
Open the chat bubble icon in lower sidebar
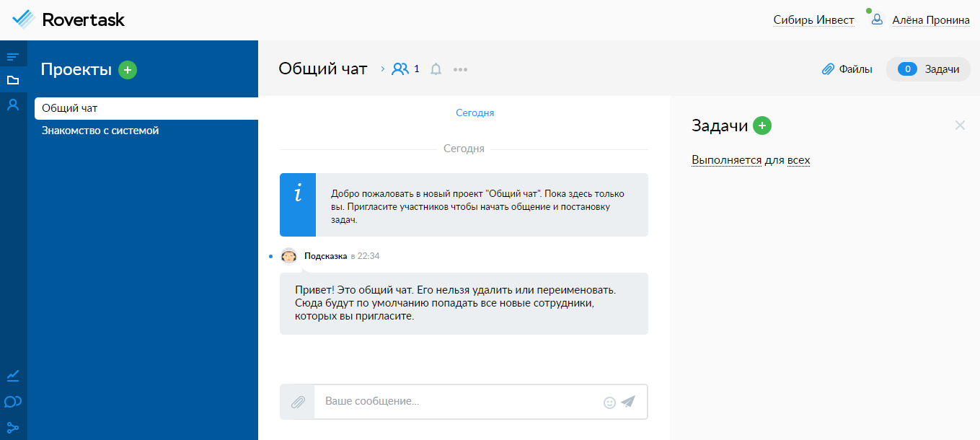[13, 402]
